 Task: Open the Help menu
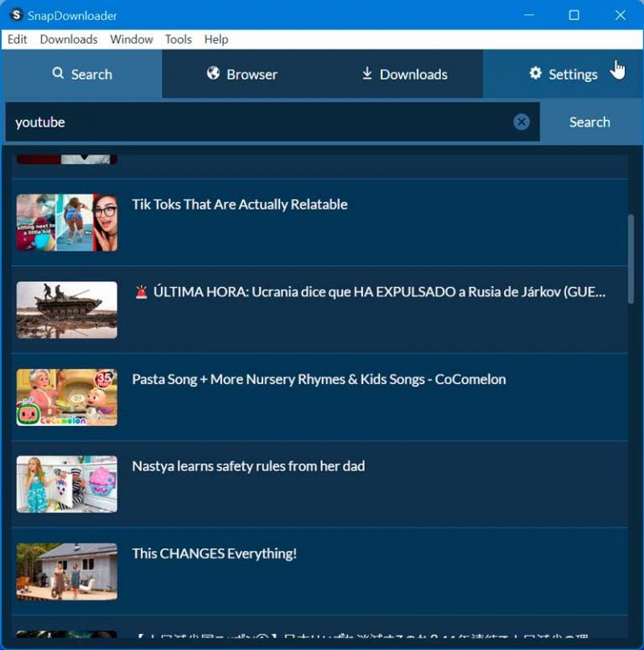[x=216, y=39]
